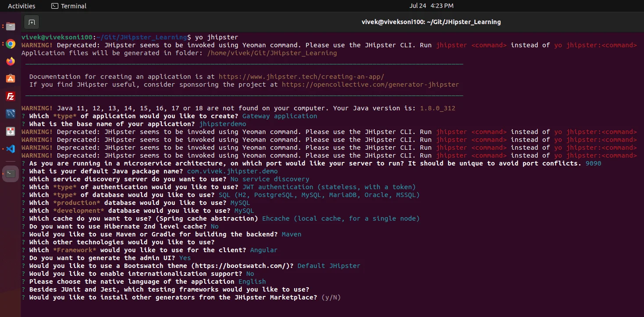The image size is (644, 317).
Task: Click the opencollective.com/generator-jhipster URL
Action: (370, 85)
